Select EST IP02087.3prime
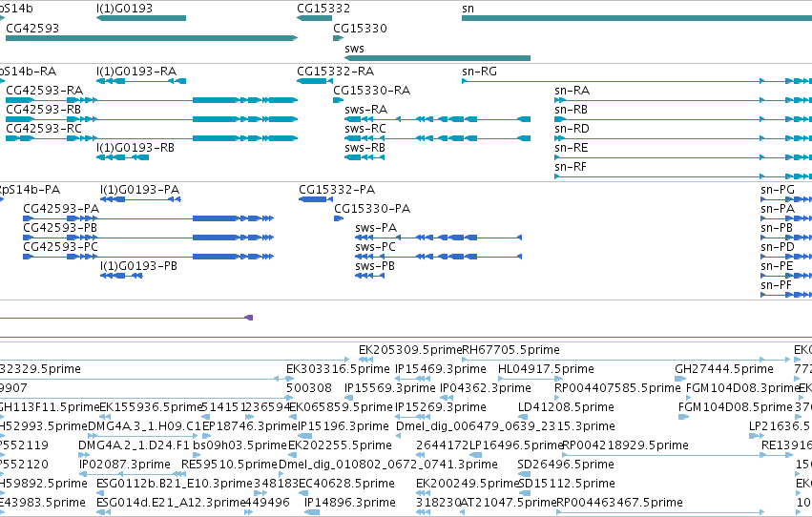 click(125, 465)
